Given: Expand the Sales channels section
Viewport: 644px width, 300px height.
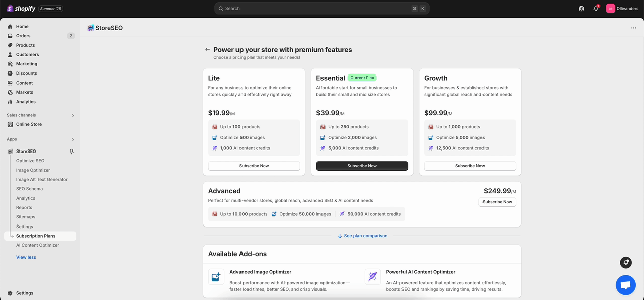Looking at the screenshot, I should [x=73, y=115].
